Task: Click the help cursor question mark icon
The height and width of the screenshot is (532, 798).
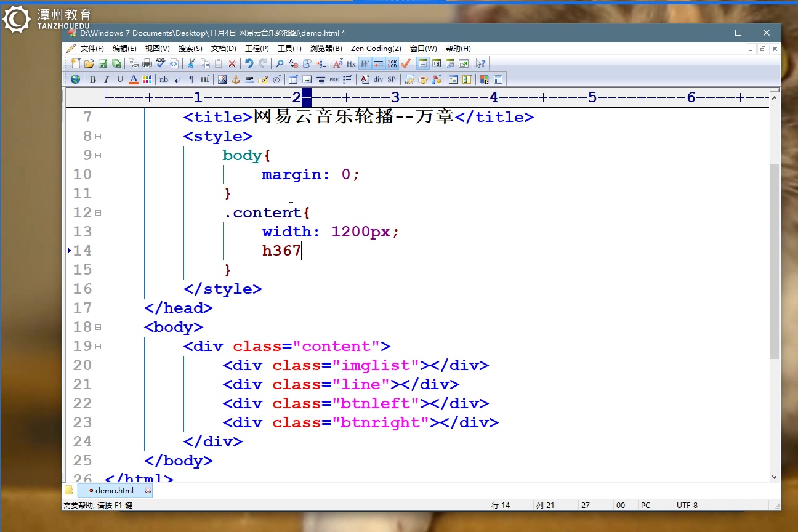Action: point(481,63)
